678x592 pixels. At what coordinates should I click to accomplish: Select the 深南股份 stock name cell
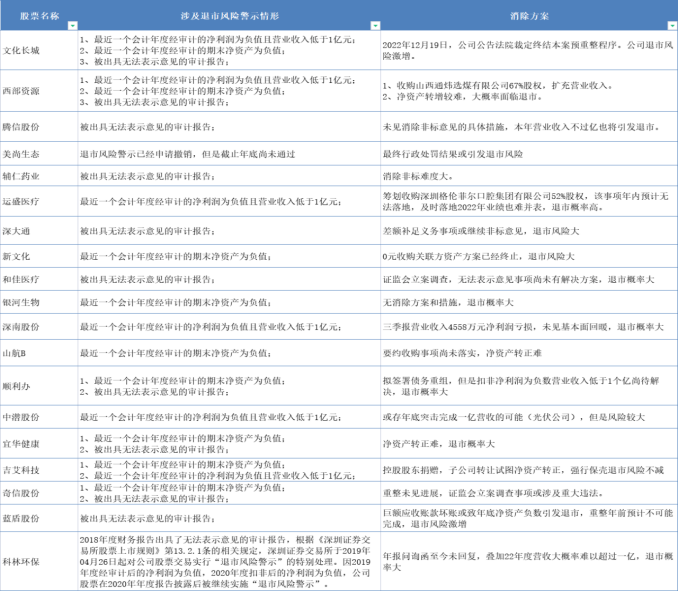(39, 327)
